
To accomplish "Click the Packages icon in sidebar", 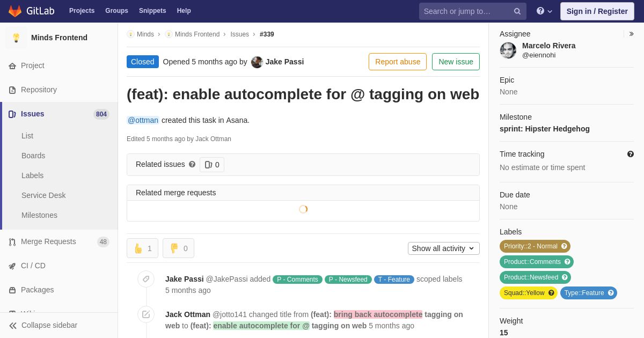I will tap(12, 290).
